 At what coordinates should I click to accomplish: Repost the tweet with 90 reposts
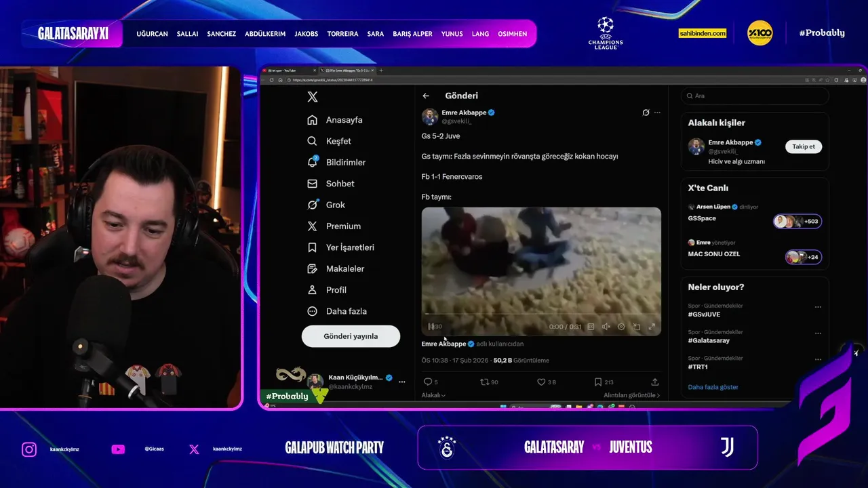click(489, 382)
